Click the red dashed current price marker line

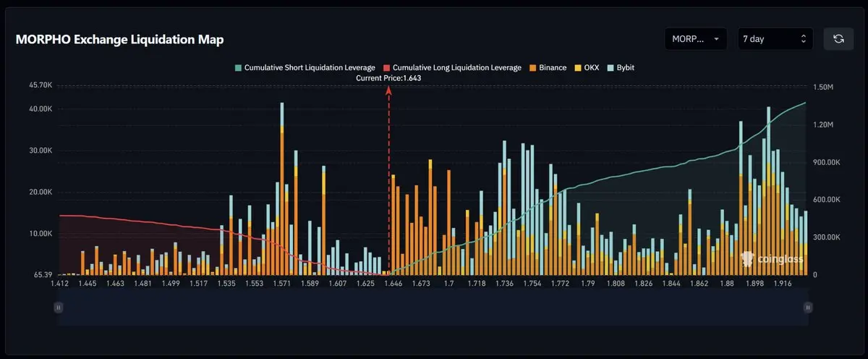pyautogui.click(x=389, y=181)
